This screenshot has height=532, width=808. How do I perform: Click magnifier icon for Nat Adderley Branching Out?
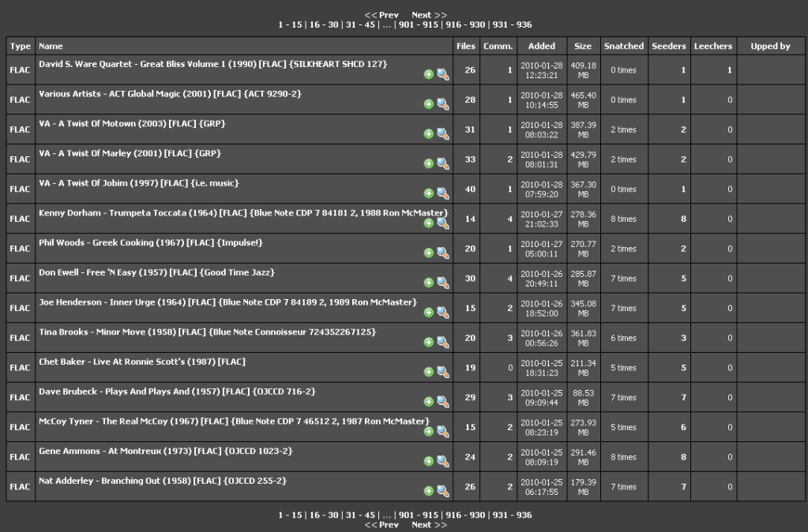pos(442,491)
